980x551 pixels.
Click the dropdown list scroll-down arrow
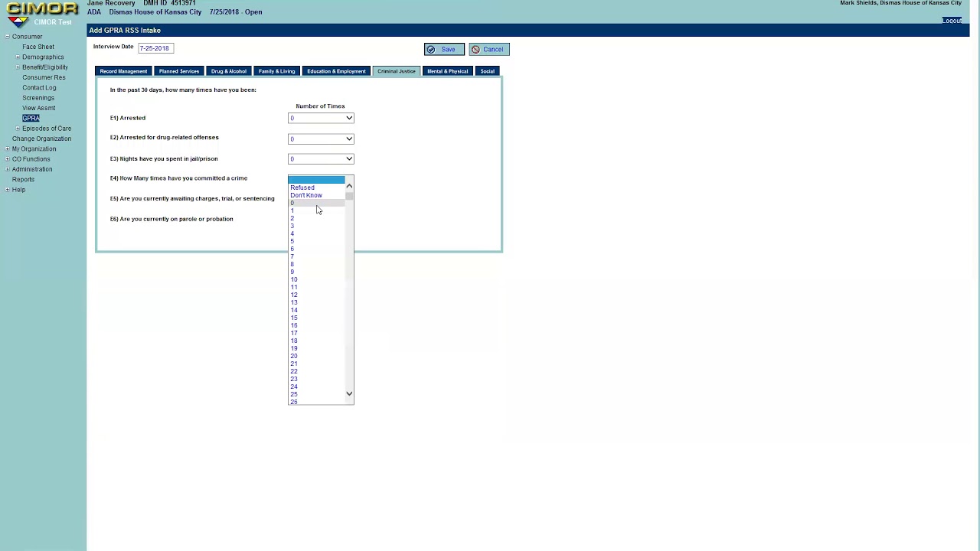coord(349,394)
